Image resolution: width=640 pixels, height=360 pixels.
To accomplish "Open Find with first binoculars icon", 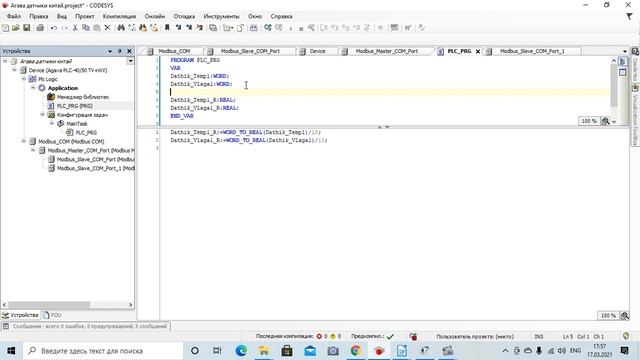I will pos(121,28).
